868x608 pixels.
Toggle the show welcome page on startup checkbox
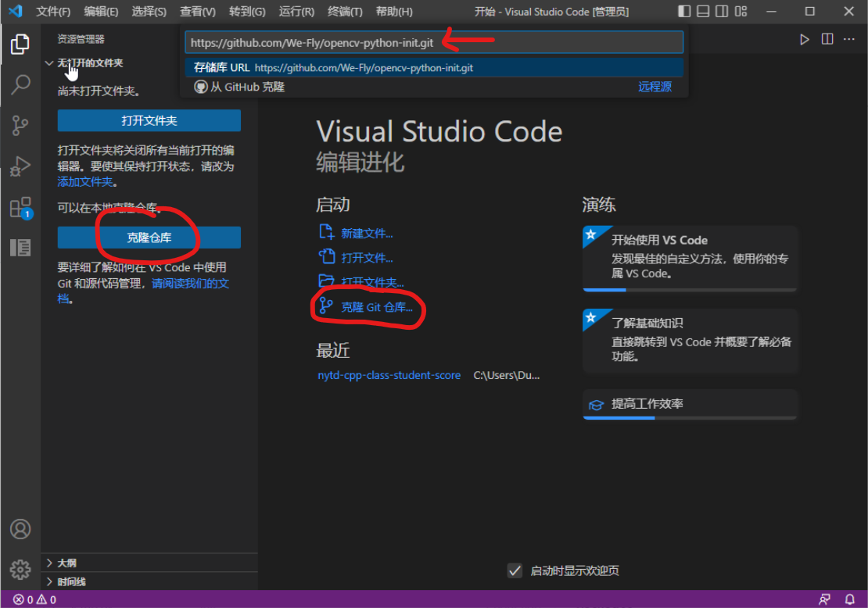pyautogui.click(x=515, y=570)
